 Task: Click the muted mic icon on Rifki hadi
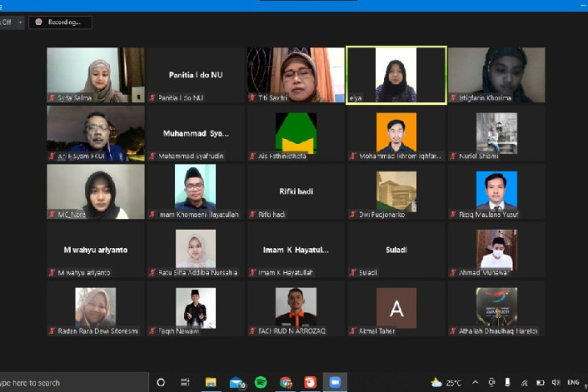(252, 214)
